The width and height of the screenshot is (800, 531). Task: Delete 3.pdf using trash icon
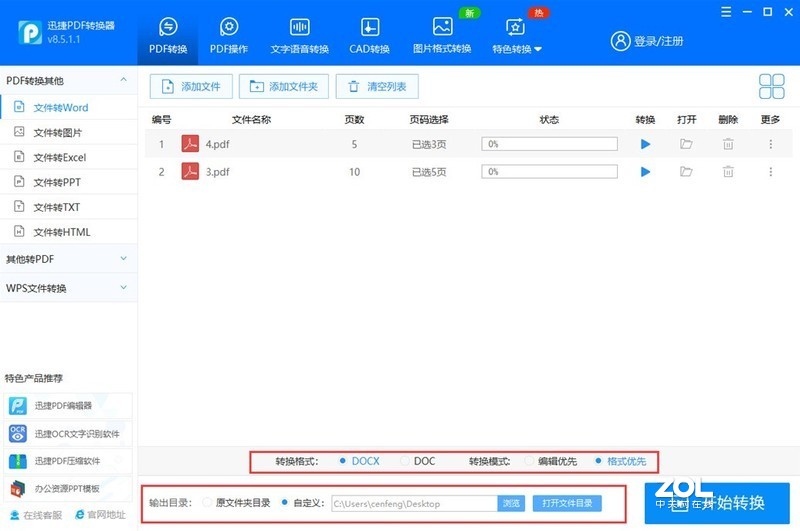pyautogui.click(x=728, y=172)
